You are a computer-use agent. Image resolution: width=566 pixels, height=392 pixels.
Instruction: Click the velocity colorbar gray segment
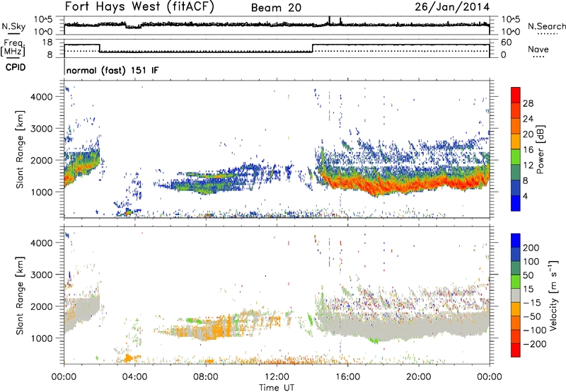click(516, 295)
